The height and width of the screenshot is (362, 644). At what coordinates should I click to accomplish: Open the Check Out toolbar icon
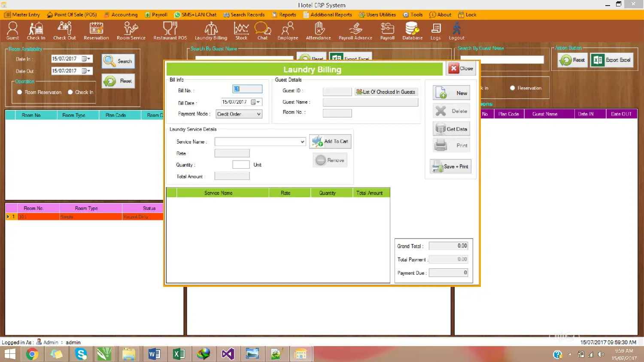(x=64, y=30)
